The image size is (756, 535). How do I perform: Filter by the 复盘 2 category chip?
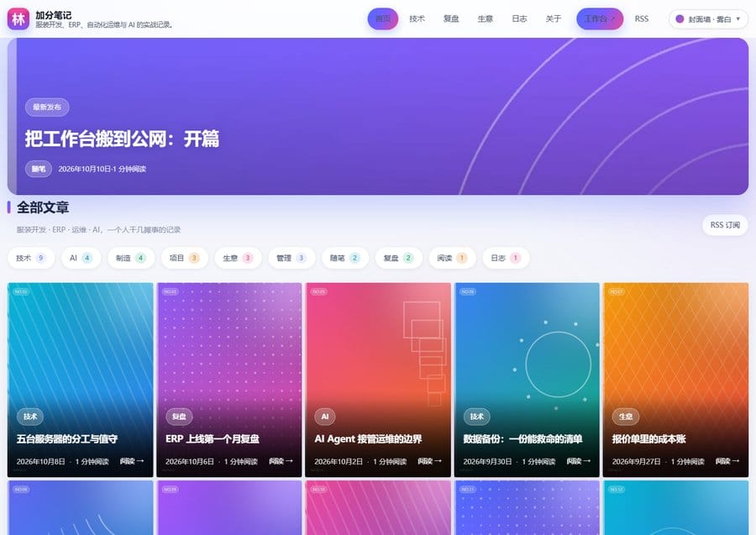(x=399, y=258)
